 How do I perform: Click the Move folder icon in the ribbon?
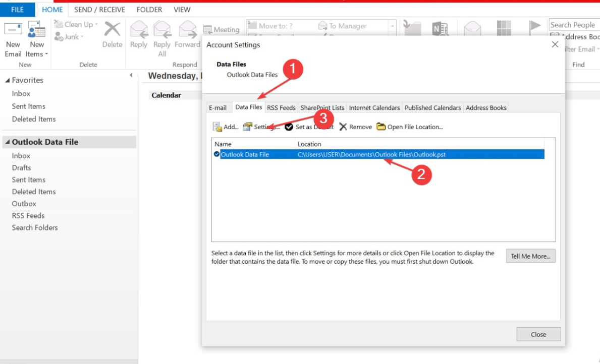[412, 28]
